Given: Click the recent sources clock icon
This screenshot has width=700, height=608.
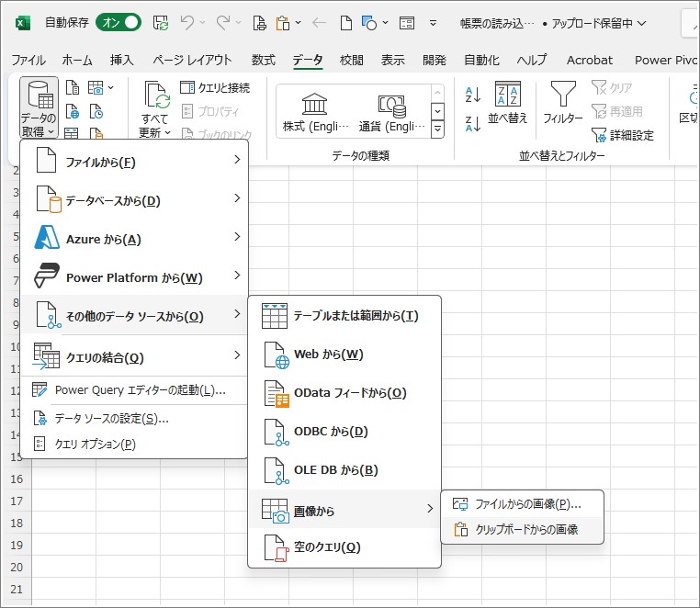Looking at the screenshot, I should [96, 112].
